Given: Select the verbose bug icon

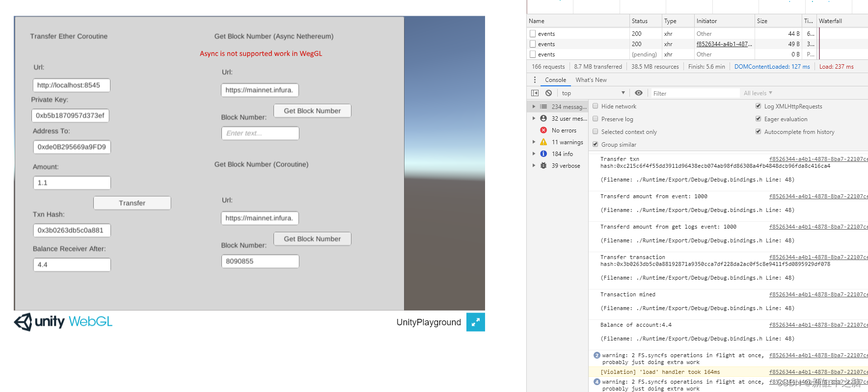Looking at the screenshot, I should (x=543, y=165).
